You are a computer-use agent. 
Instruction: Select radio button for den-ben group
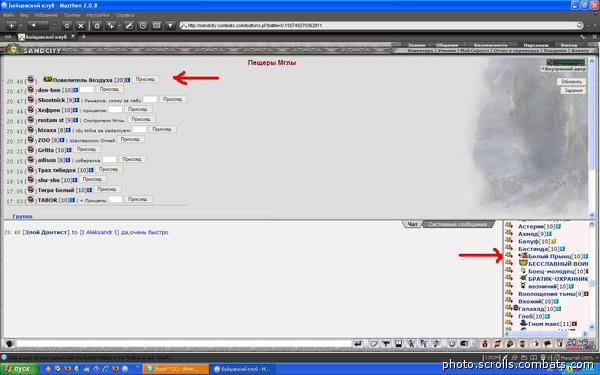click(31, 90)
